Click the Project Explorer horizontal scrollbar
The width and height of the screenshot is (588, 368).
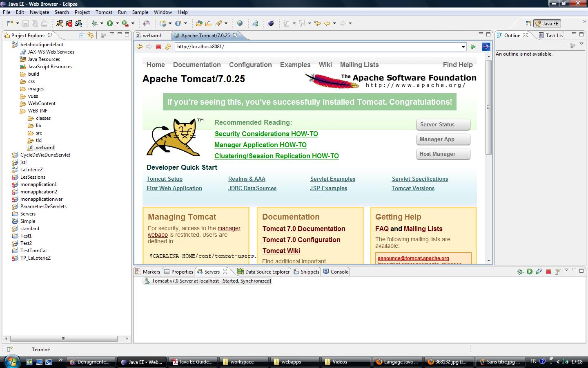pyautogui.click(x=64, y=339)
